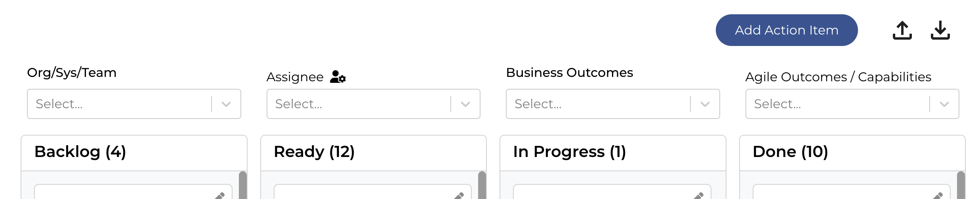
Task: Expand the Org/Sys/Team dropdown arrow
Action: click(x=226, y=104)
